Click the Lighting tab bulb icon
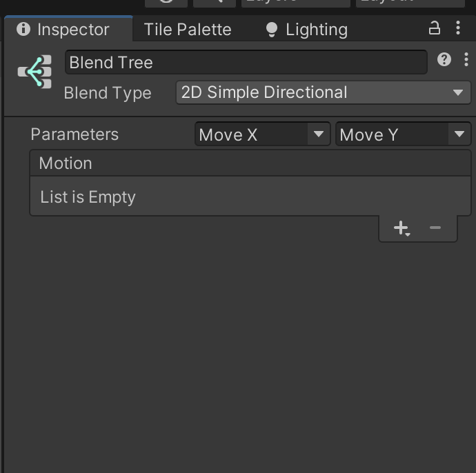Viewport: 476px width, 473px height. (x=271, y=30)
